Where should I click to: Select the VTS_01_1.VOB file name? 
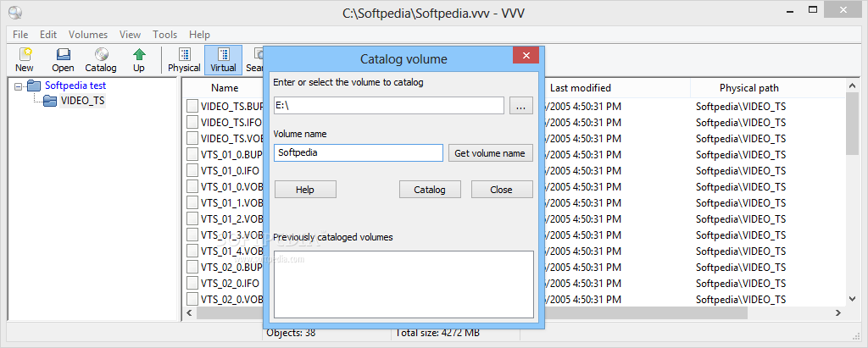tap(232, 202)
